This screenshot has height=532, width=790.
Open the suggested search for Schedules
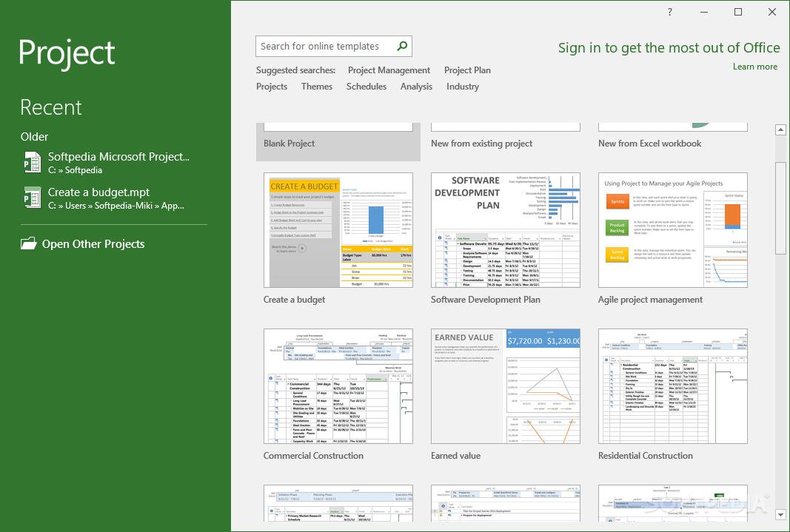pos(366,86)
